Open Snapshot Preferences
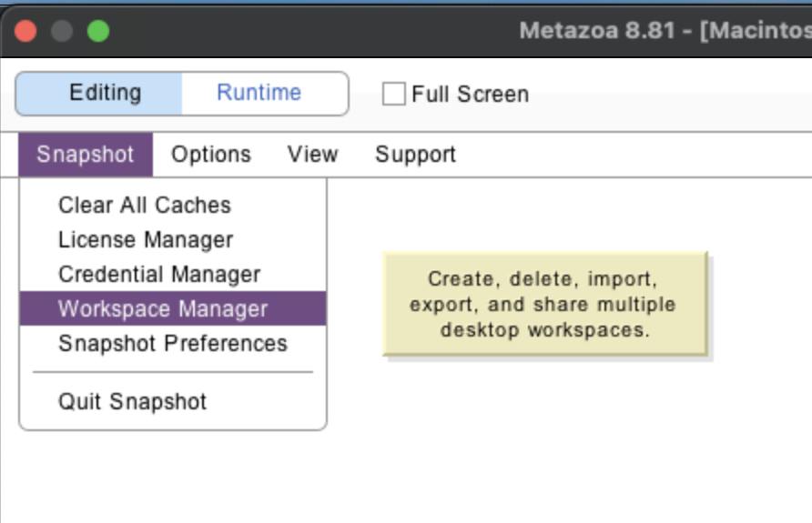Screen dimensions: 812x523 (x=172, y=344)
